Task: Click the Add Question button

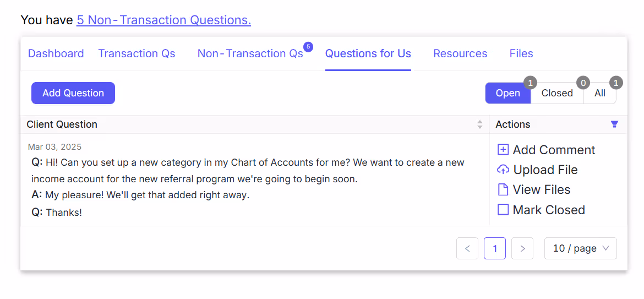Action: point(73,93)
